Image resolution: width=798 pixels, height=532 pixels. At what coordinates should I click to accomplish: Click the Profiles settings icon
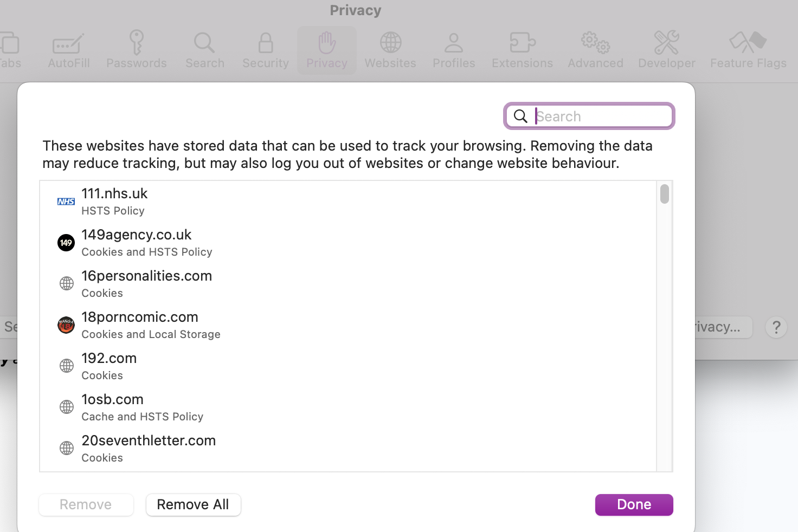454,50
